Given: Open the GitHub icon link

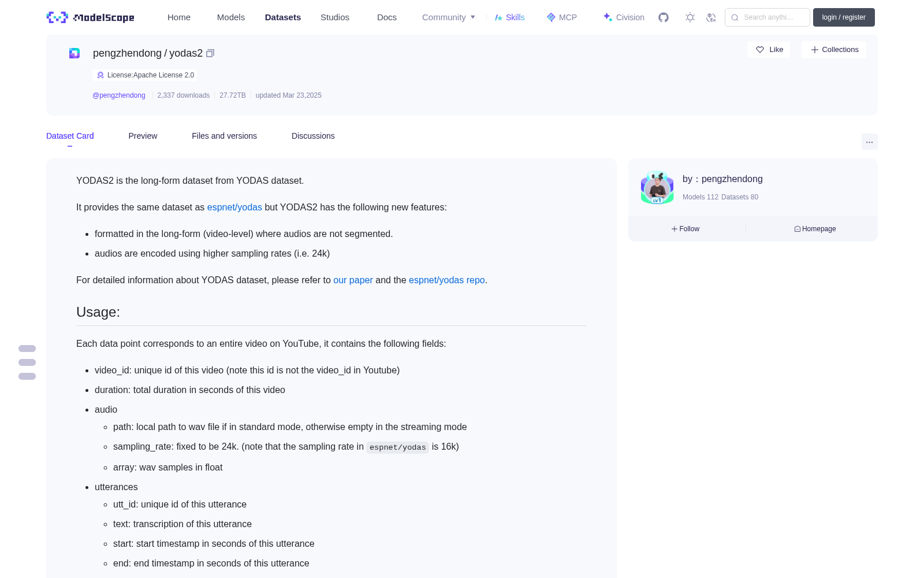Looking at the screenshot, I should [x=664, y=17].
